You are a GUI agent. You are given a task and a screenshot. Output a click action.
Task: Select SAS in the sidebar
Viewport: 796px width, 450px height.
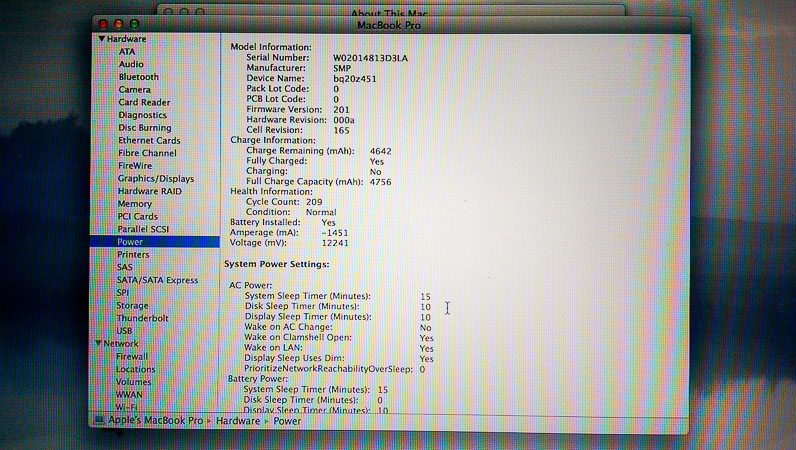124,267
